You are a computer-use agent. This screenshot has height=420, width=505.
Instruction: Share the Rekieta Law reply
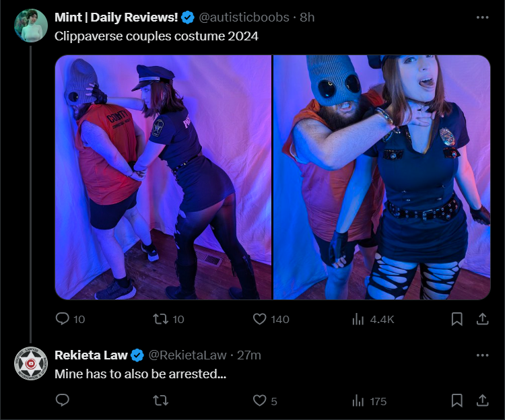tap(482, 400)
